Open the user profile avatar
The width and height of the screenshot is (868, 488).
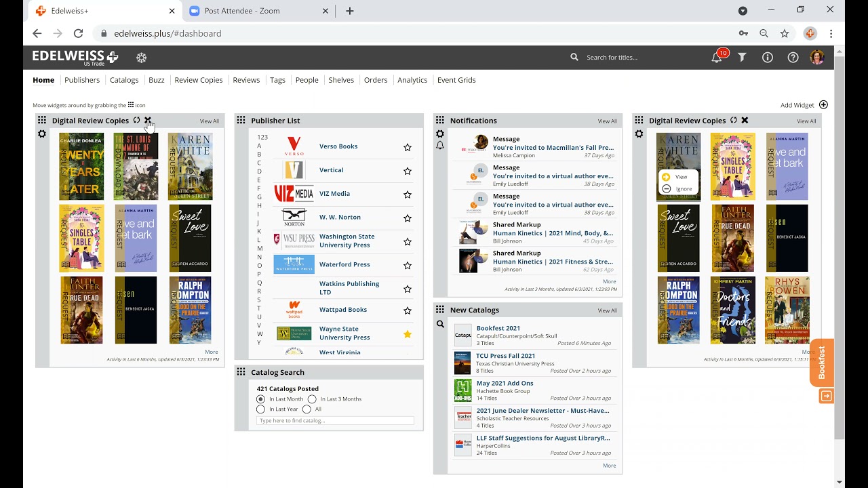817,58
